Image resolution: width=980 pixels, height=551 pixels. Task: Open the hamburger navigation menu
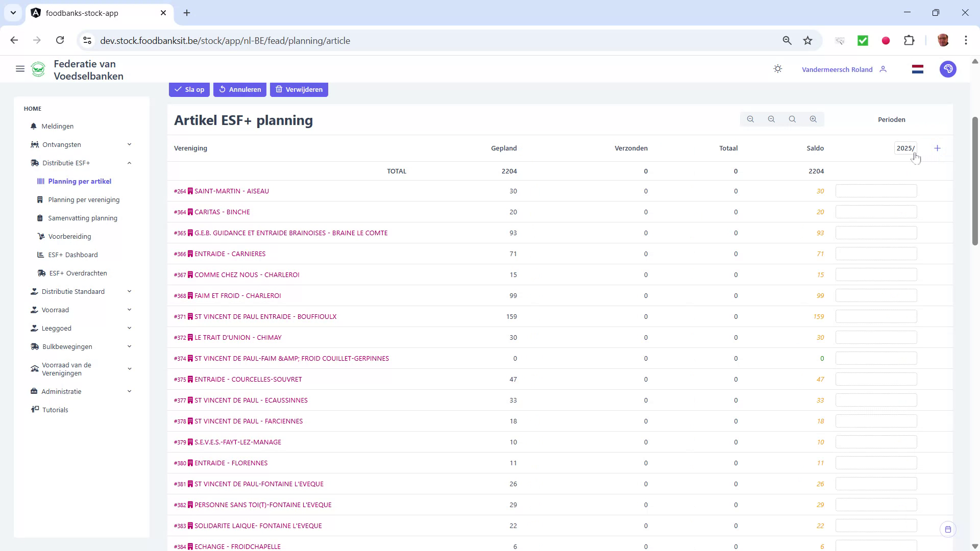point(20,69)
